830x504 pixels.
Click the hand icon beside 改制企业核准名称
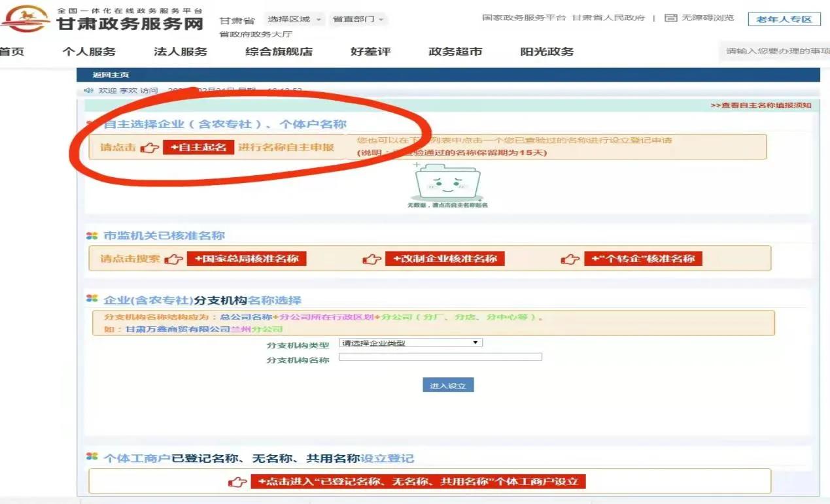372,258
